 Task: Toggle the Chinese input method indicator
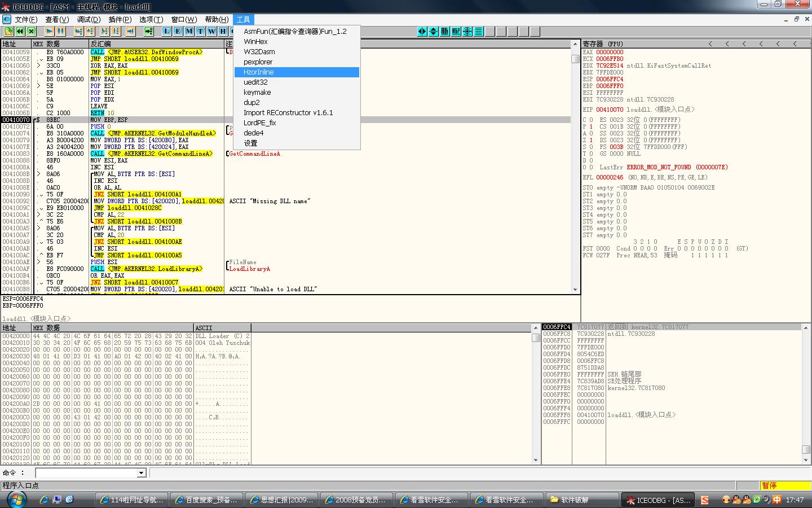coord(777,500)
